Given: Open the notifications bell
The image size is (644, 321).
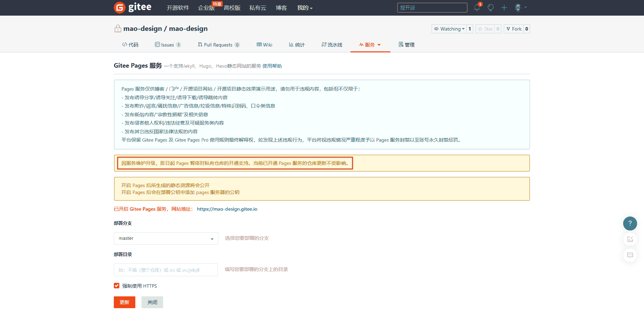Looking at the screenshot, I should pos(477,8).
